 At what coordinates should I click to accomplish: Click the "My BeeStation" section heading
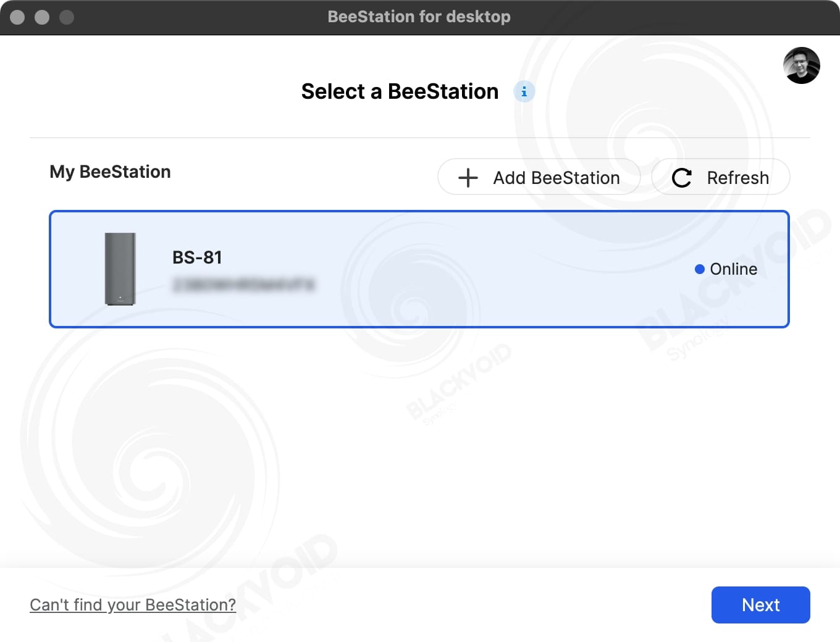[x=110, y=172]
